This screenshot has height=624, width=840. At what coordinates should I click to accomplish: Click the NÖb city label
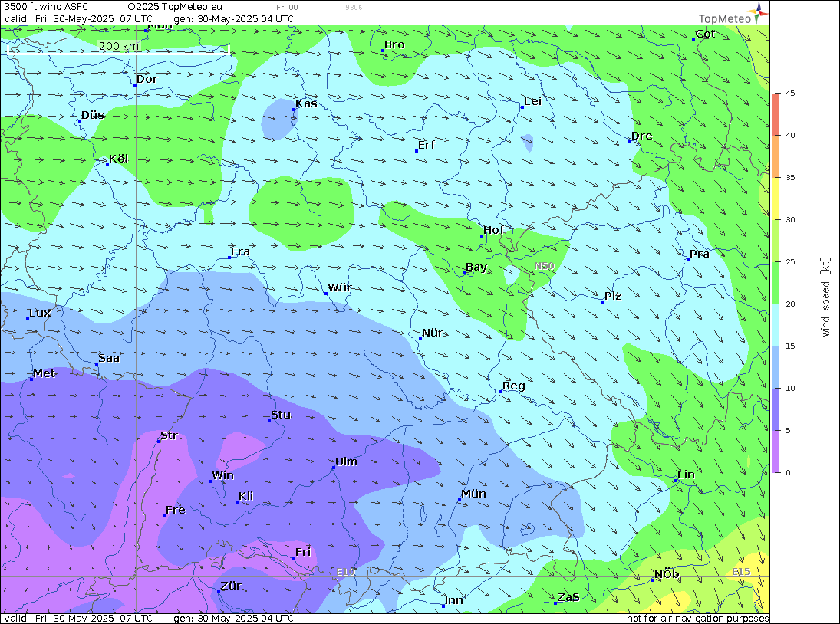coord(667,574)
